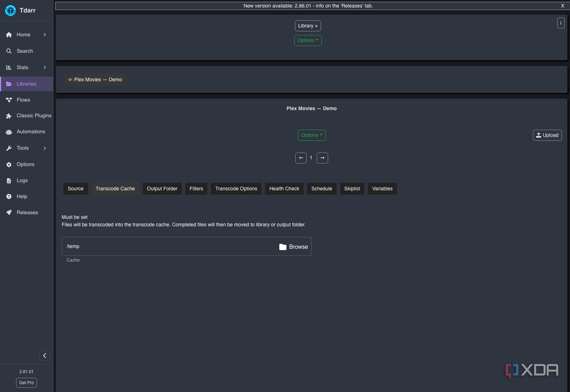Click the Browse button for cache
The width and height of the screenshot is (570, 392).
(x=294, y=247)
